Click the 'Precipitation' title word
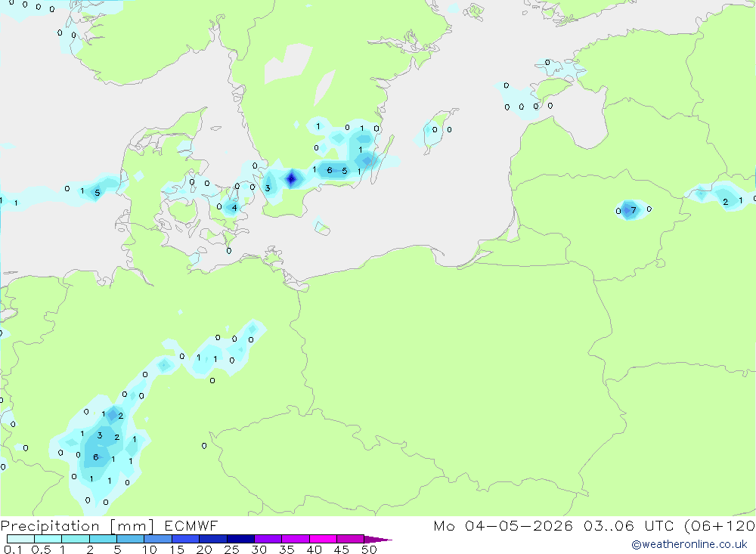 [50, 526]
